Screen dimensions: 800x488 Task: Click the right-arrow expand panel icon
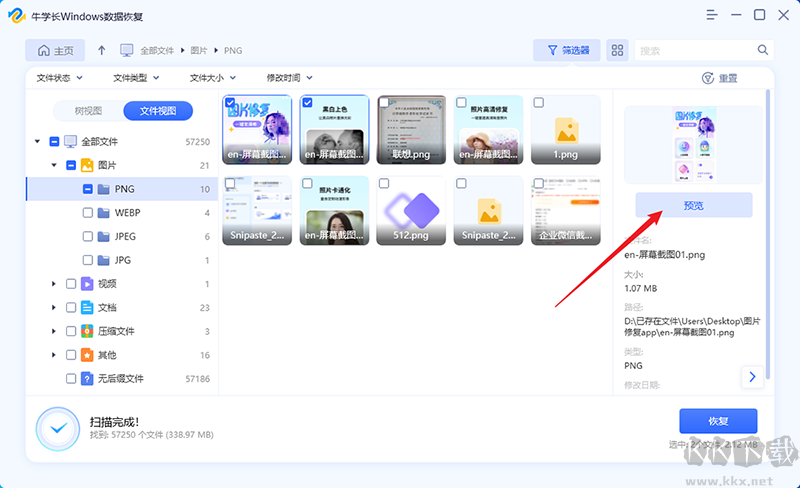click(x=751, y=377)
